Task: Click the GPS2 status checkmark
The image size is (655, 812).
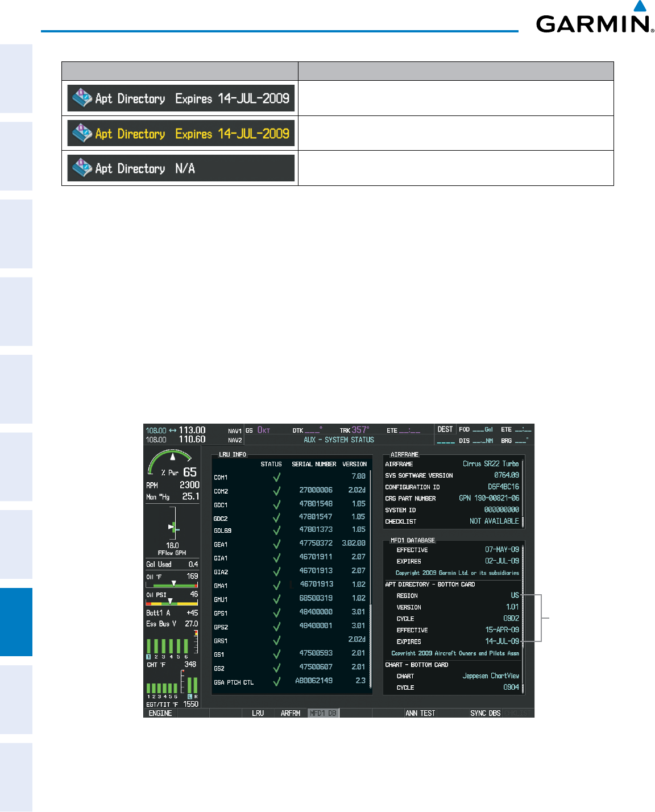Action: click(276, 627)
